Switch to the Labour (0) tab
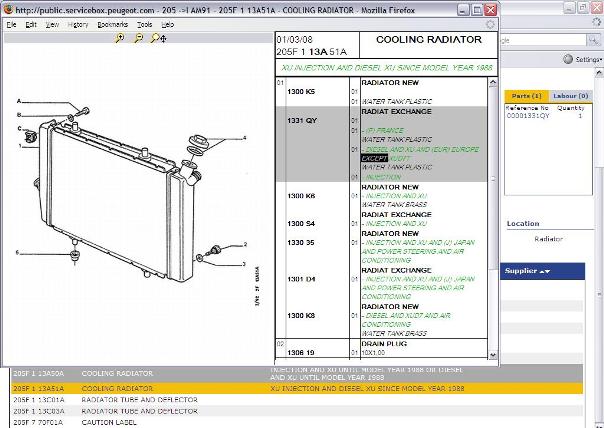This screenshot has height=428, width=604. [x=570, y=96]
